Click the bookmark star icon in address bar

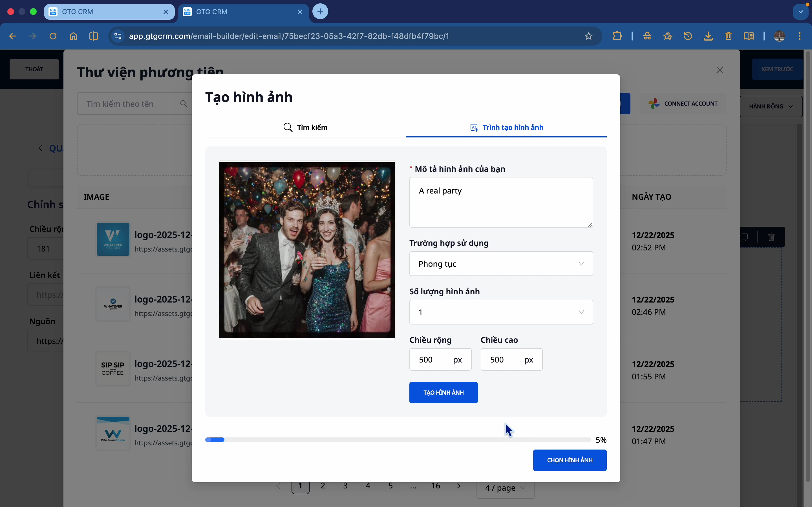coord(588,36)
